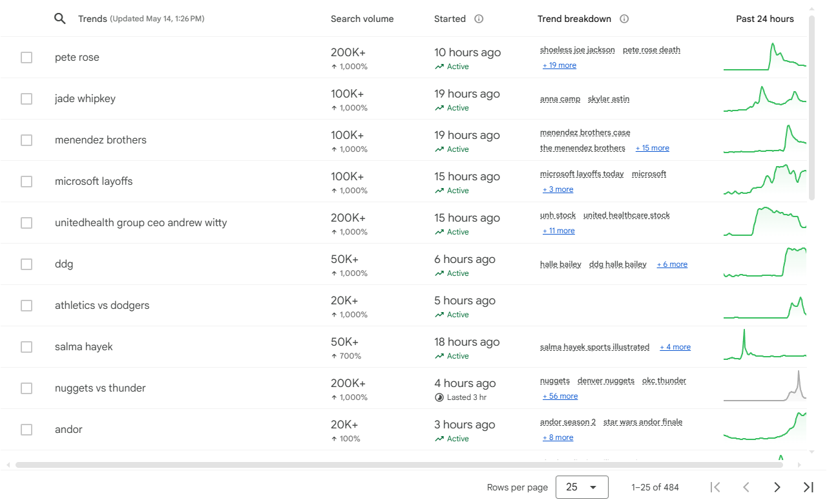
Task: Click the Trends search field
Action: (141, 19)
